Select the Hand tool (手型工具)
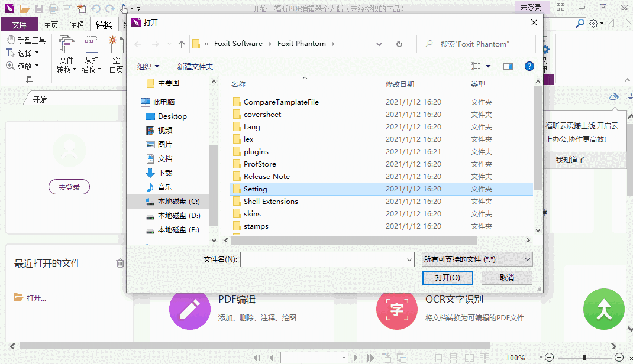The height and width of the screenshot is (364, 633). (26, 40)
